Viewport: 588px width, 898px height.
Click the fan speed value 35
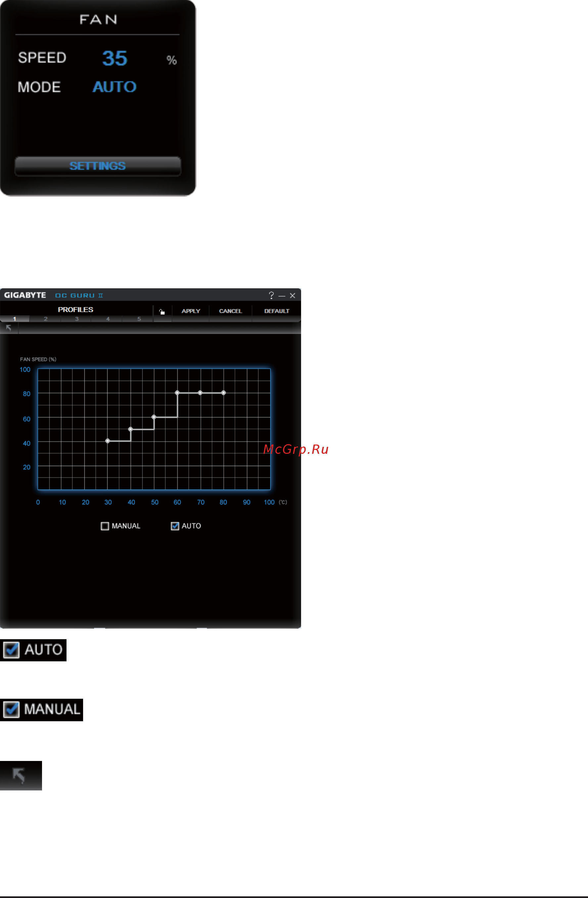coord(115,59)
